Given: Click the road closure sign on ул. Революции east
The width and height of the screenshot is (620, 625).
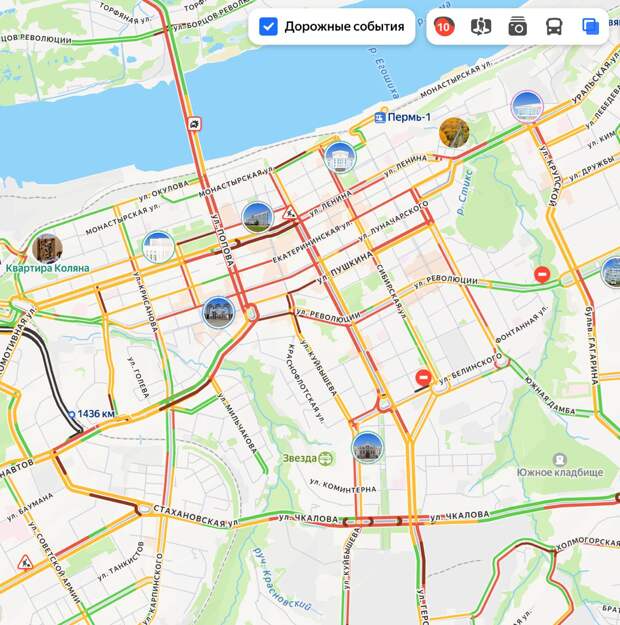Looking at the screenshot, I should [x=542, y=274].
